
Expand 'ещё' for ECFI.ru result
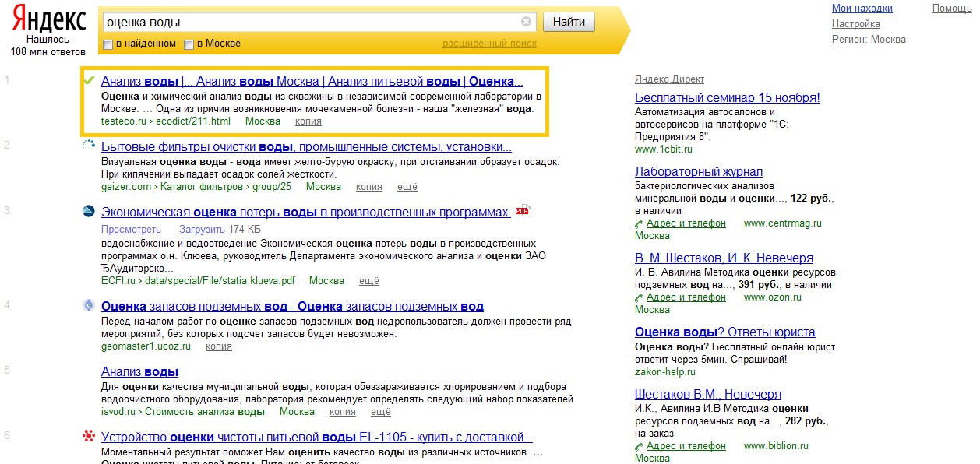368,280
